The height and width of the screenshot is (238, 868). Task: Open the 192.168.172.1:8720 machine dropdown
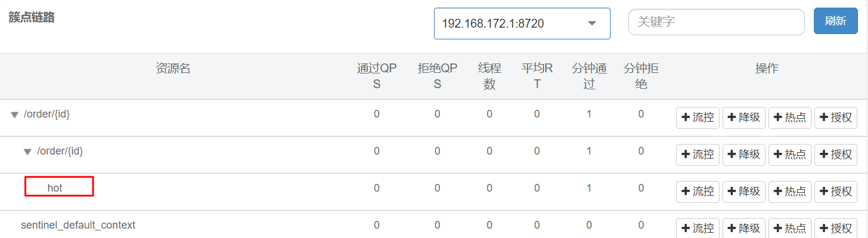point(522,24)
